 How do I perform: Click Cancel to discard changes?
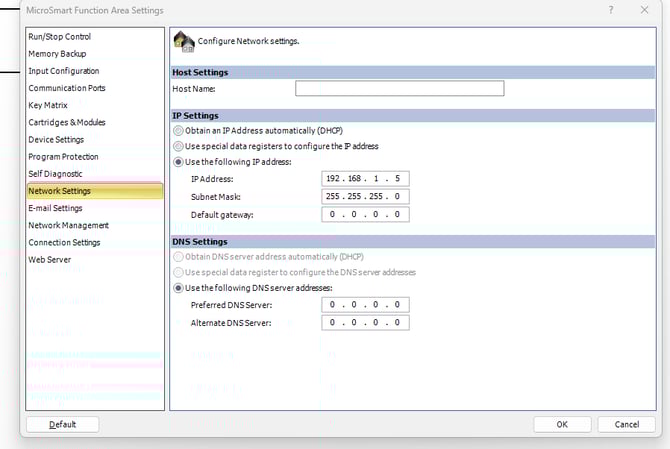pyautogui.click(x=626, y=424)
